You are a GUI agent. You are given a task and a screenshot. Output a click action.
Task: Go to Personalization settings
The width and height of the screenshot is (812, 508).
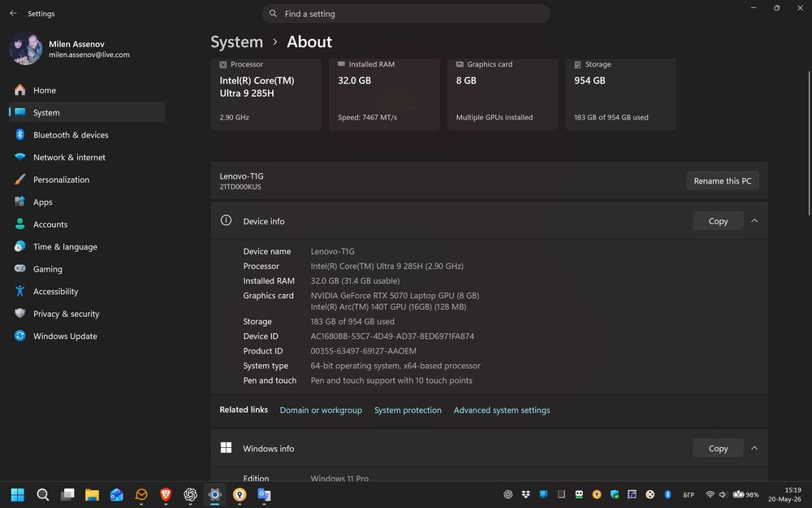tap(87, 180)
